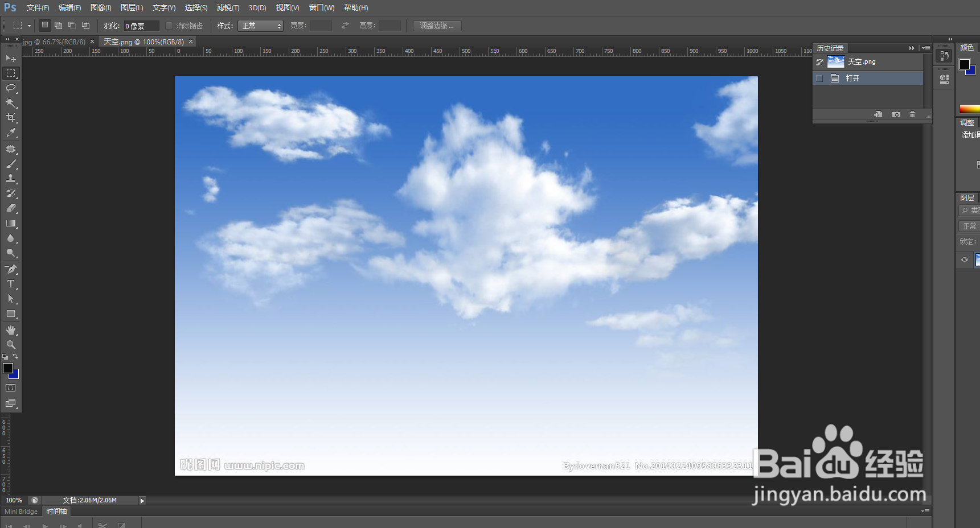The image size is (980, 528).
Task: Select the Brush tool
Action: (11, 164)
